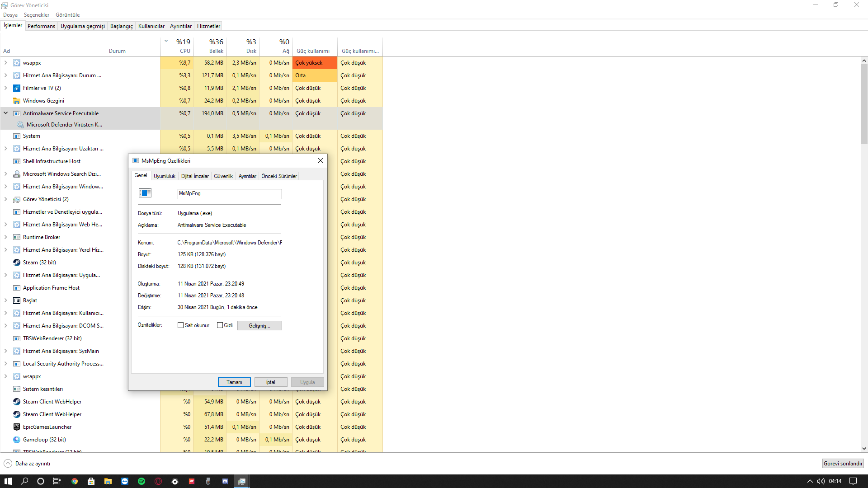This screenshot has height=488, width=868.
Task: Click the Gameloop (32 bit) process icon
Action: [x=17, y=440]
